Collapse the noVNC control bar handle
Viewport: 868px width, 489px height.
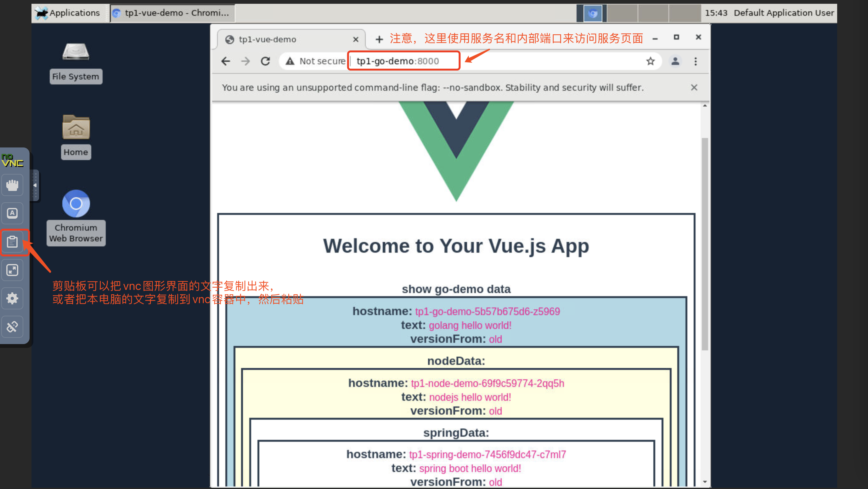click(35, 185)
